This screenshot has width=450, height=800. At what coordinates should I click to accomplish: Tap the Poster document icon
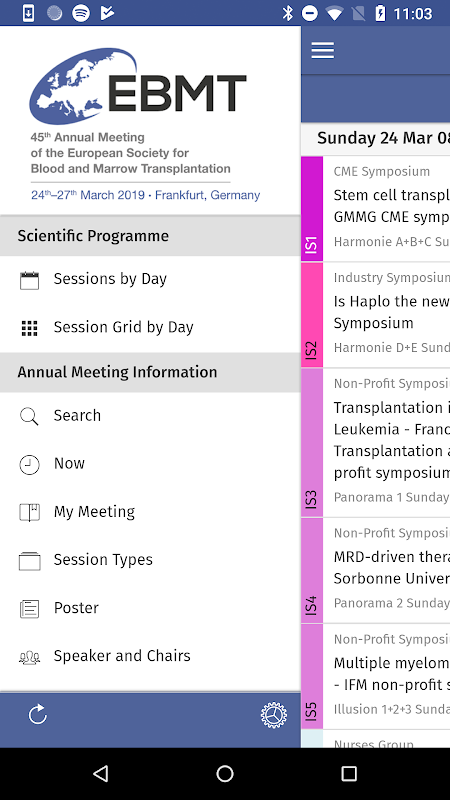point(29,609)
